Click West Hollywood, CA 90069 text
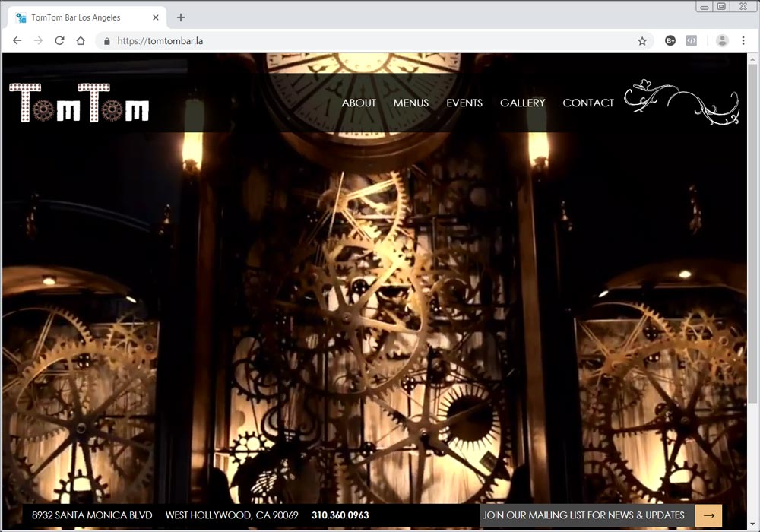 [x=232, y=515]
